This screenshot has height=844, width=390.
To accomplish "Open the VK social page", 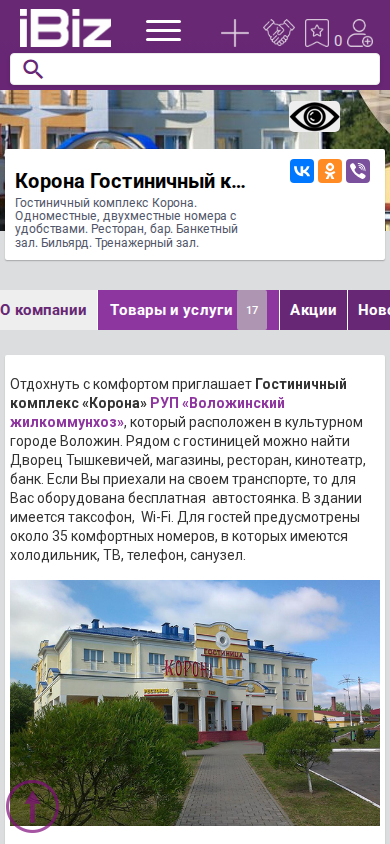I will [302, 171].
